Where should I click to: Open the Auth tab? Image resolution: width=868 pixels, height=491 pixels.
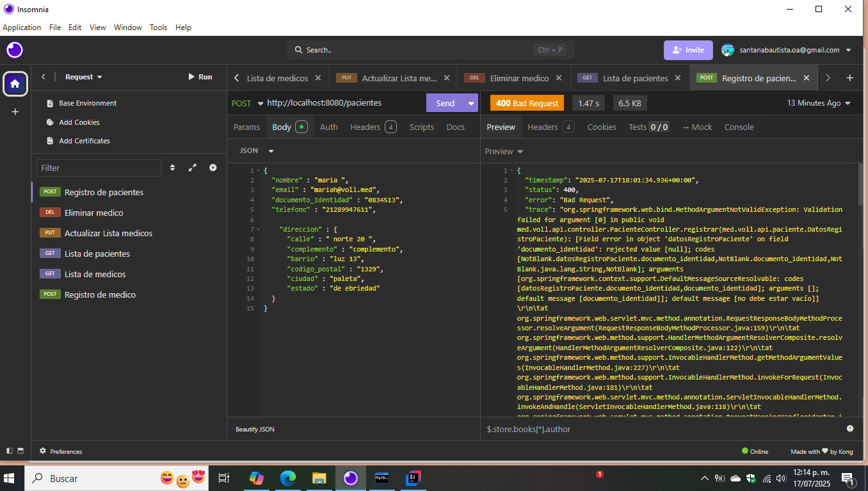point(328,127)
